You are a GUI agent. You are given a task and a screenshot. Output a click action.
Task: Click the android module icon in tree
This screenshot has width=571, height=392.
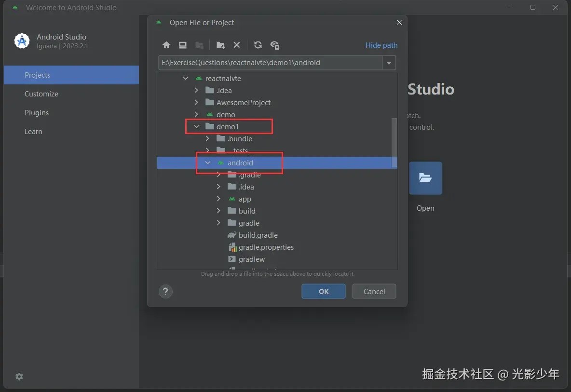[221, 162]
